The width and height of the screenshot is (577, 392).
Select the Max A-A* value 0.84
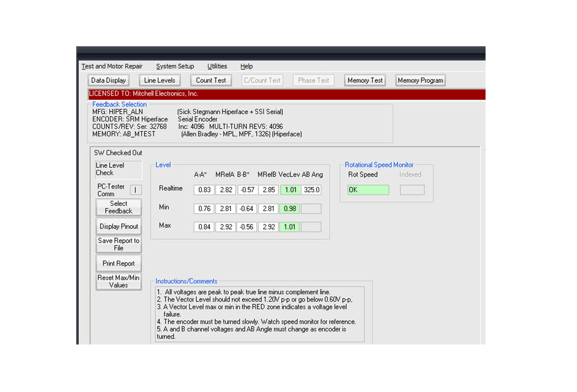(204, 227)
